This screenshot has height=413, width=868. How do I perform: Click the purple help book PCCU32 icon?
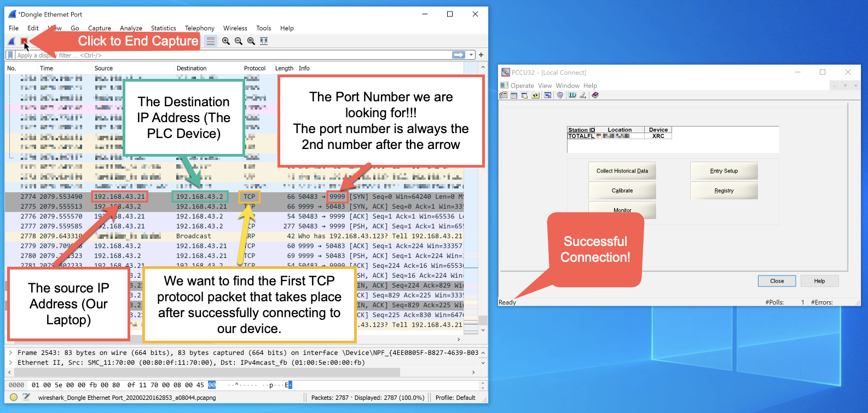595,95
